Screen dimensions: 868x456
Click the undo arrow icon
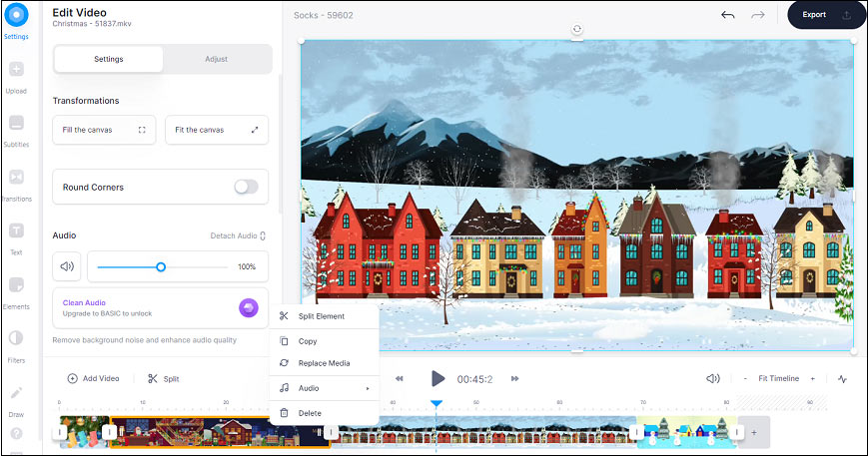tap(728, 15)
